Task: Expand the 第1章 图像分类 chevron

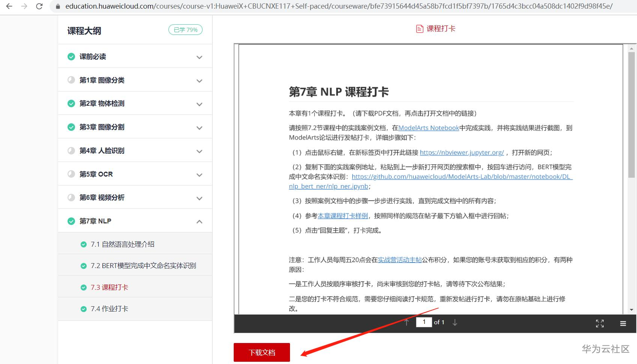Action: [200, 81]
